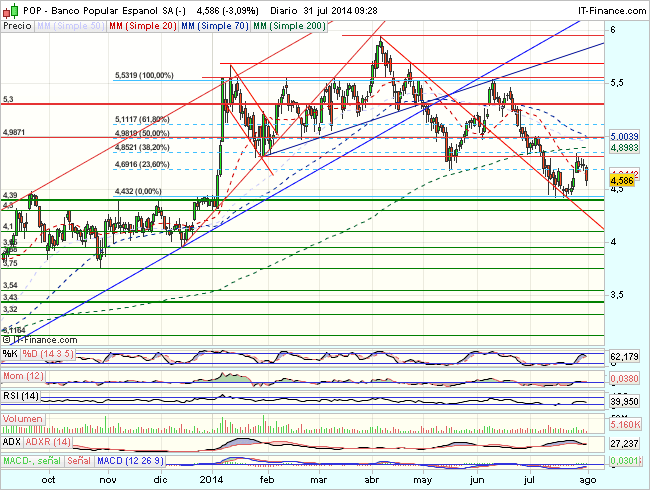Click the Fibonacci label 4,6916 (23,60%)
The height and width of the screenshot is (490, 650).
click(x=142, y=165)
